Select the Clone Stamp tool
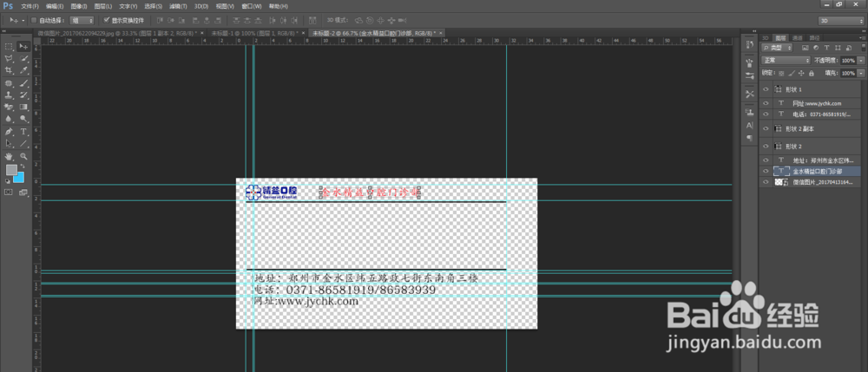 (x=9, y=95)
